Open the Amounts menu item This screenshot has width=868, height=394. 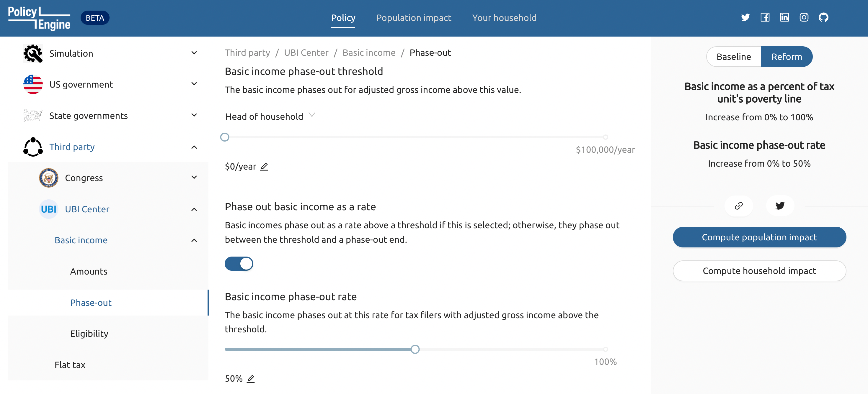coord(89,271)
